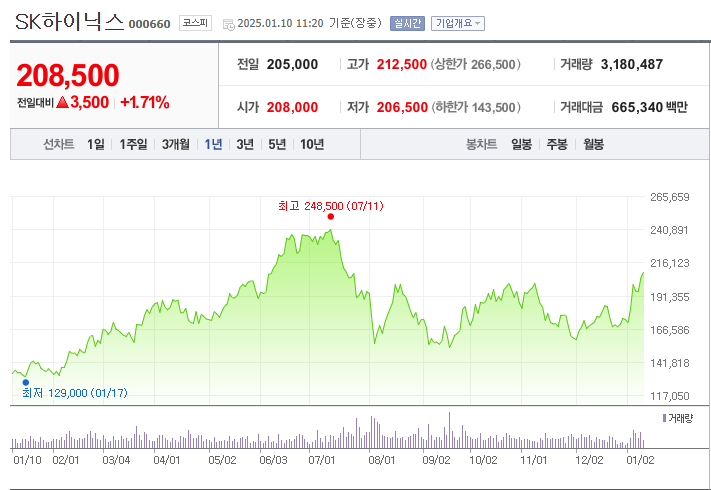Image resolution: width=711 pixels, height=490 pixels.
Task: Click the red up-triangle change indicator
Action: pos(62,102)
